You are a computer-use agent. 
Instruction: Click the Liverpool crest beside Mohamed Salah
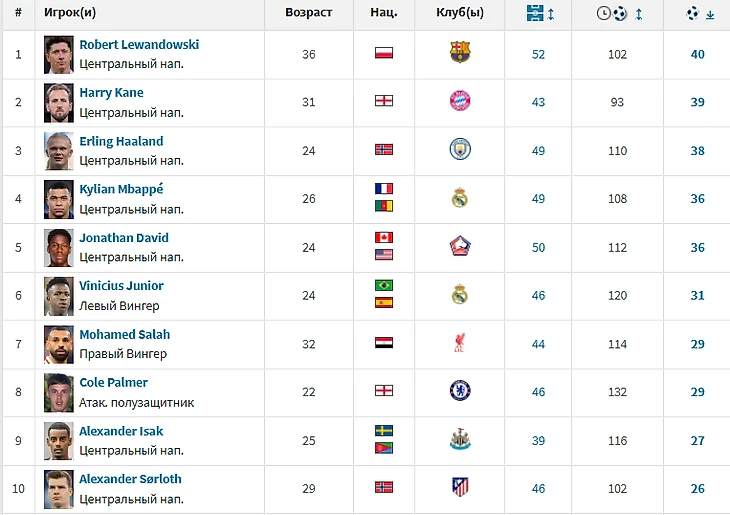pyautogui.click(x=460, y=343)
